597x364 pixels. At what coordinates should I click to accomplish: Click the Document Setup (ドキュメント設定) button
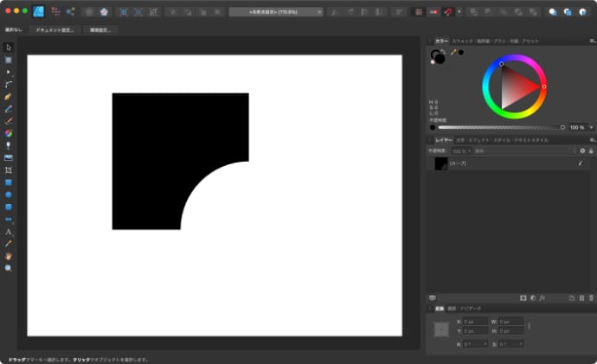(x=56, y=29)
